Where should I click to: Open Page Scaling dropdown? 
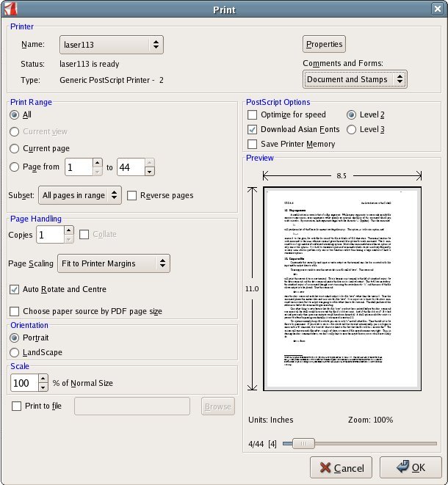coord(114,263)
